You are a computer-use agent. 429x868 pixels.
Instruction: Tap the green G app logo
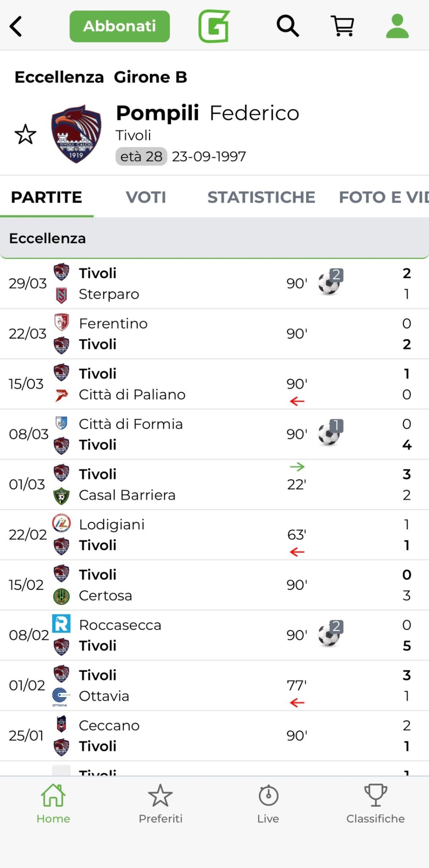pyautogui.click(x=214, y=26)
